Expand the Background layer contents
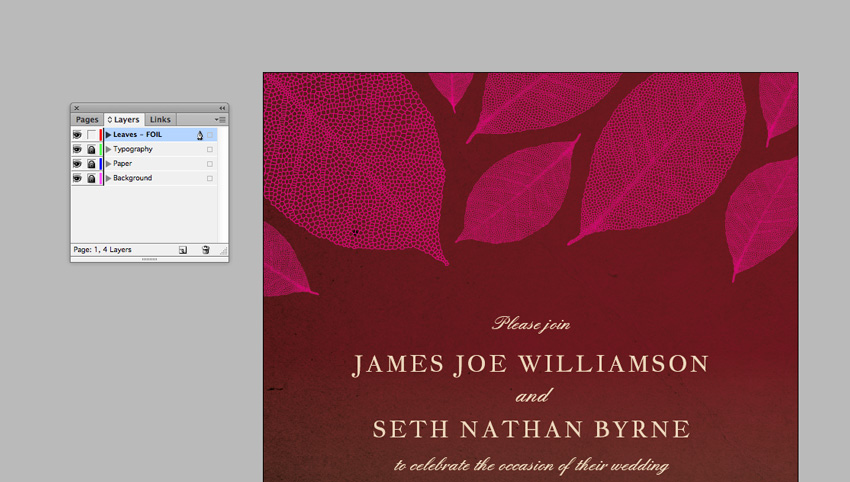This screenshot has height=482, width=850. pos(108,178)
